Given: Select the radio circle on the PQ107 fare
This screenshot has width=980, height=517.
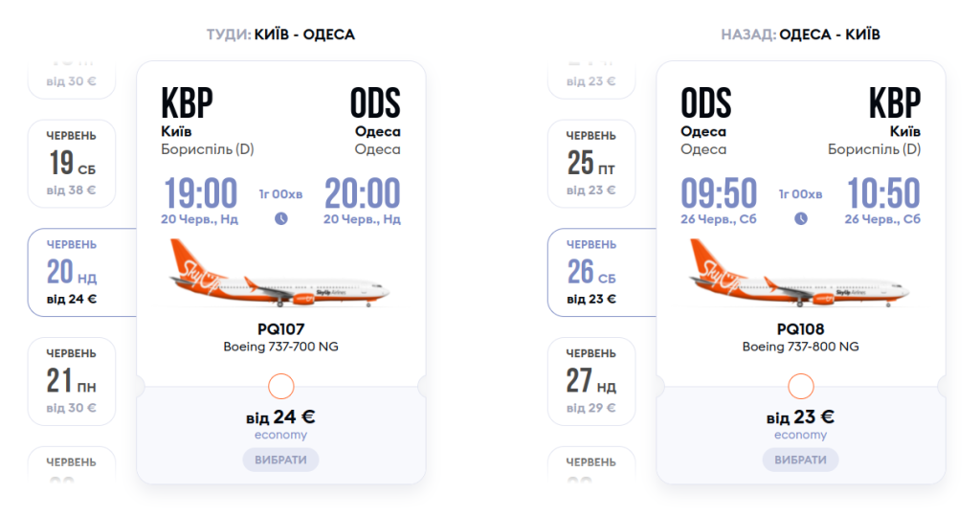Looking at the screenshot, I should 281,387.
